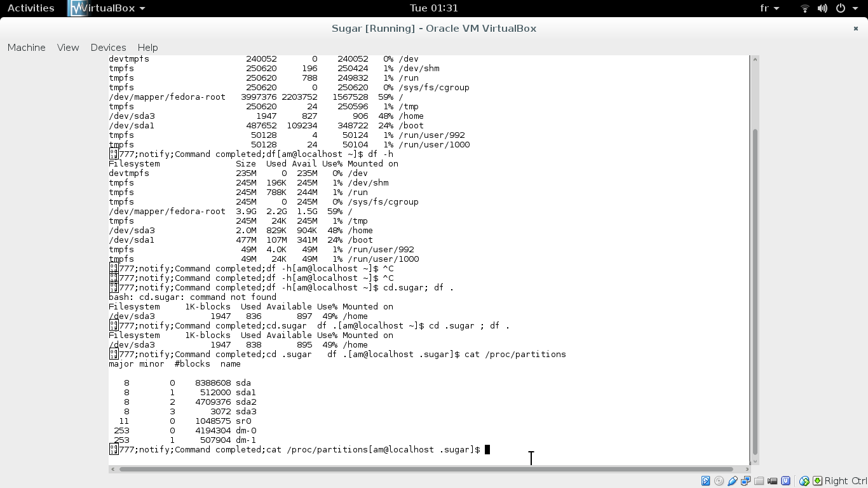This screenshot has width=868, height=488.
Task: Click the '507904 dm-1' partition row
Action: coord(185,440)
